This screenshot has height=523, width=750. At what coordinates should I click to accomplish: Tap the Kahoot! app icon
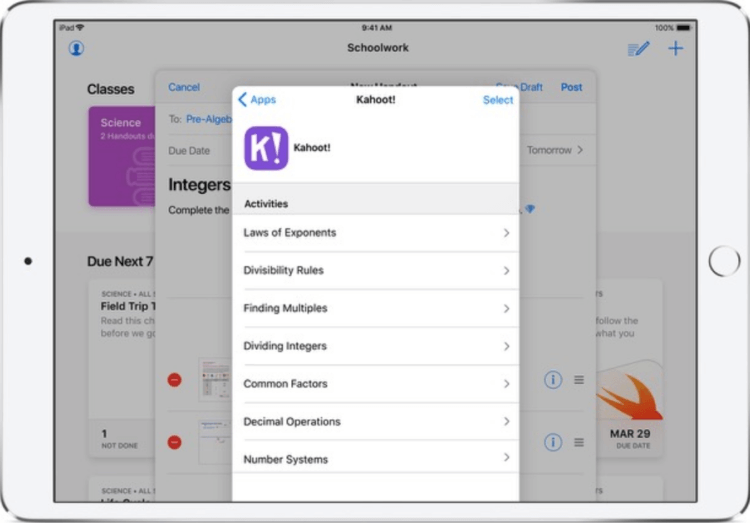266,148
